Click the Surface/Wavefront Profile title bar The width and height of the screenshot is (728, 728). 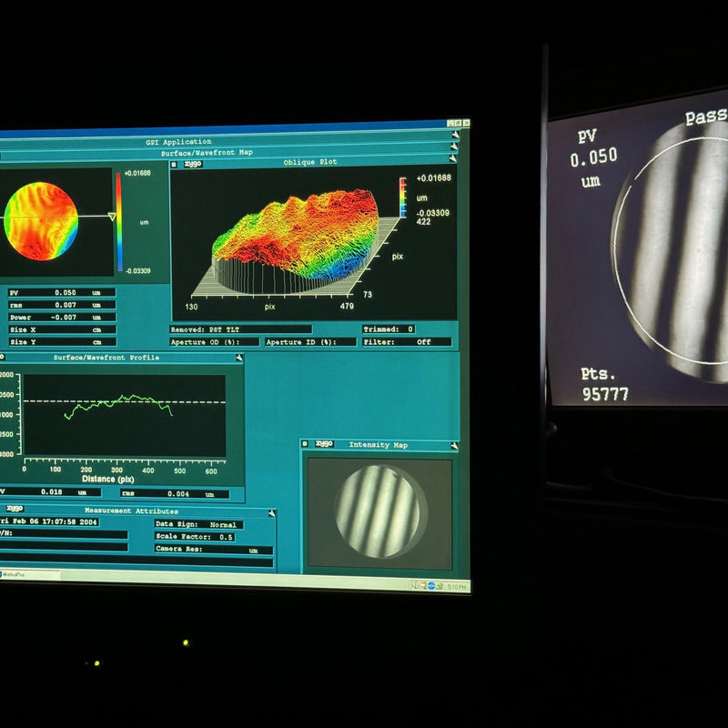122,358
